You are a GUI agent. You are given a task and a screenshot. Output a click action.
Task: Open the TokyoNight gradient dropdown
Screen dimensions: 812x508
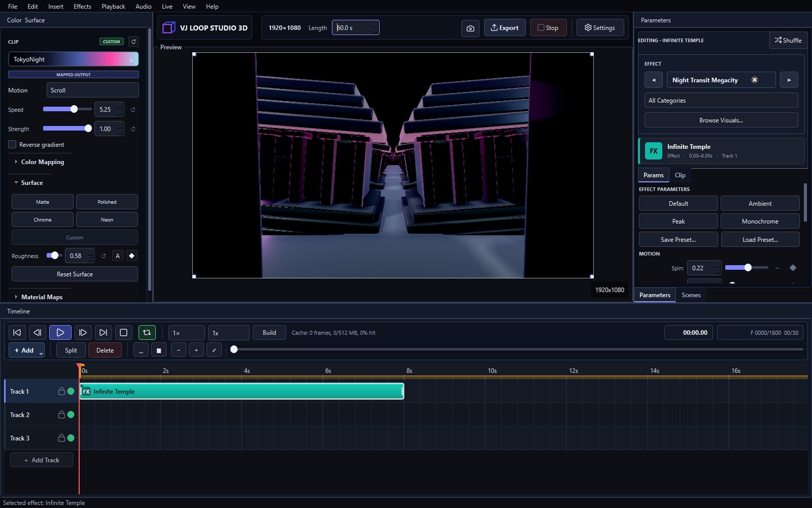pyautogui.click(x=74, y=59)
